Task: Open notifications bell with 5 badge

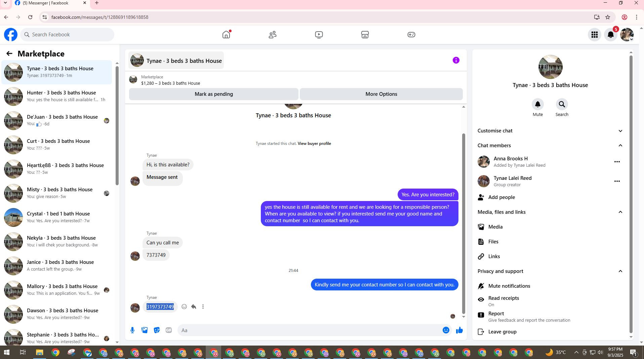Action: 611,35
